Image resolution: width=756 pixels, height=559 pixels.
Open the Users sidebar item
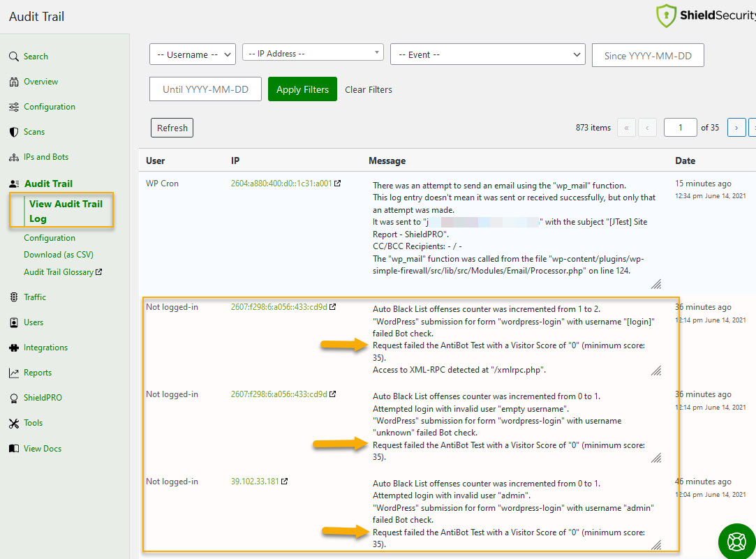click(34, 322)
